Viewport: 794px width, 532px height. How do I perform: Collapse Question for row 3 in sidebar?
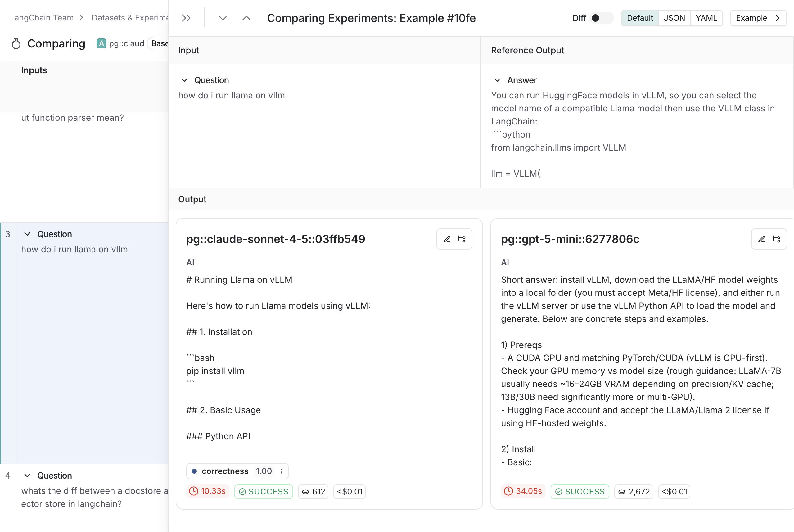(x=28, y=234)
